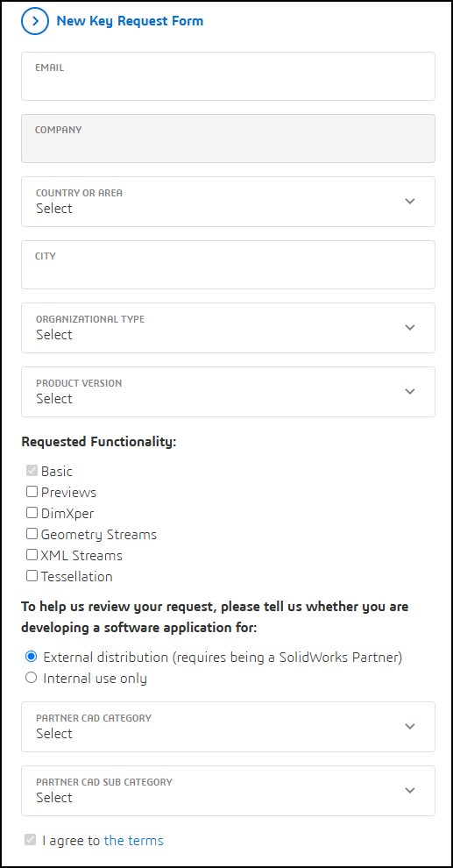Screen dimensions: 453x868
Task: Open the Country or Area dropdown chevron
Action: [410, 202]
